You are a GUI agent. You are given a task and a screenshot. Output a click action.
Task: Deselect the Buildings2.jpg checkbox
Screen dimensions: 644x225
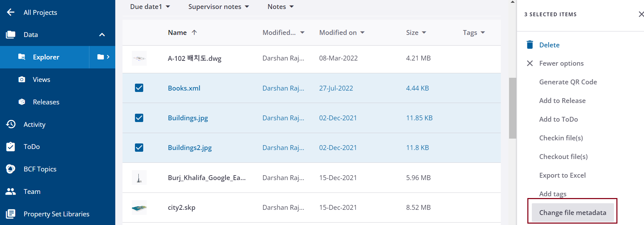[139, 148]
